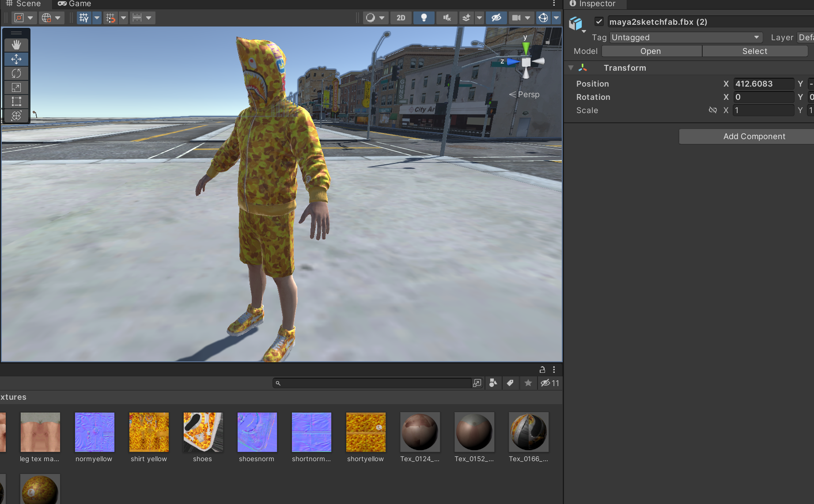This screenshot has height=504, width=814.
Task: Open the draw mode shading dropdown
Action: click(x=375, y=18)
